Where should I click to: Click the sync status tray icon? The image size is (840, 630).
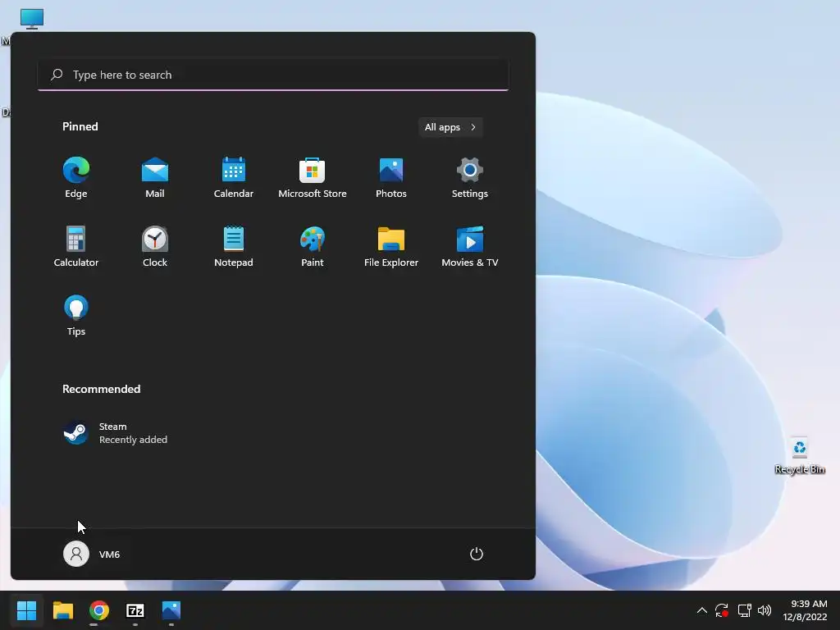pyautogui.click(x=722, y=610)
